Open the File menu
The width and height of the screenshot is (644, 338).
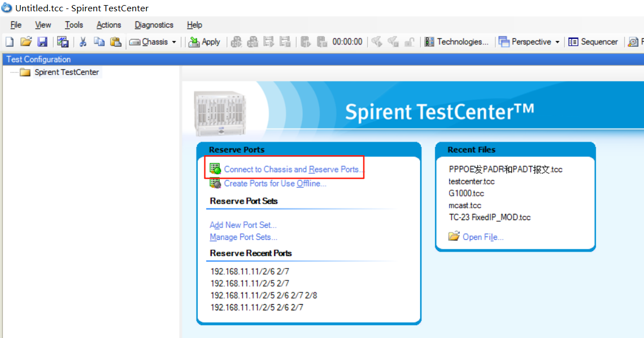pyautogui.click(x=16, y=25)
